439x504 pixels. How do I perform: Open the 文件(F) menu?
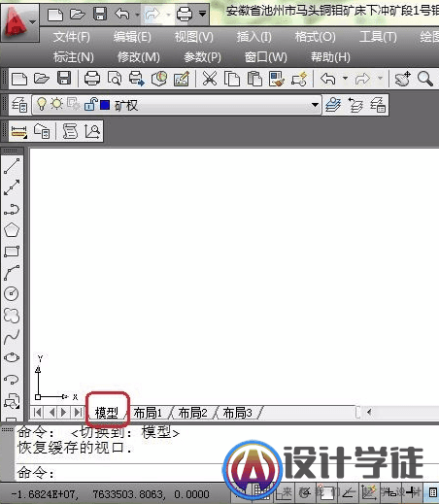(x=72, y=37)
